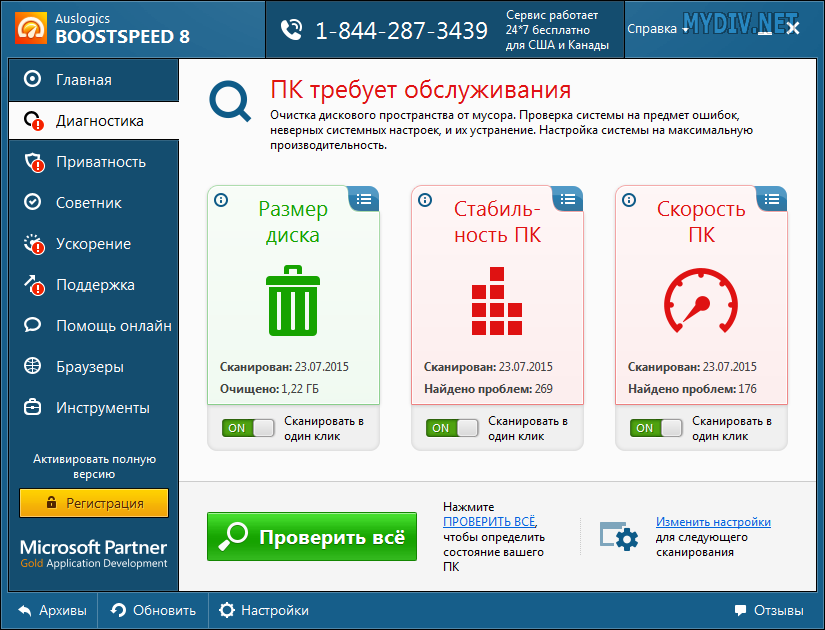Click the info icon on Стабильность ПК card
The height and width of the screenshot is (630, 825).
[x=425, y=200]
